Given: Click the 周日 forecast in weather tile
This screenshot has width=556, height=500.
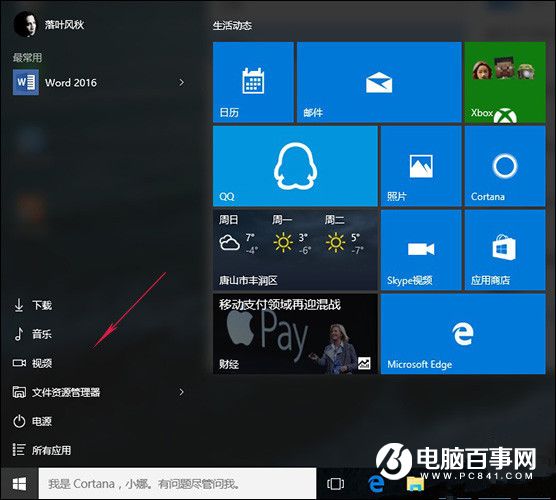Looking at the screenshot, I should (239, 234).
